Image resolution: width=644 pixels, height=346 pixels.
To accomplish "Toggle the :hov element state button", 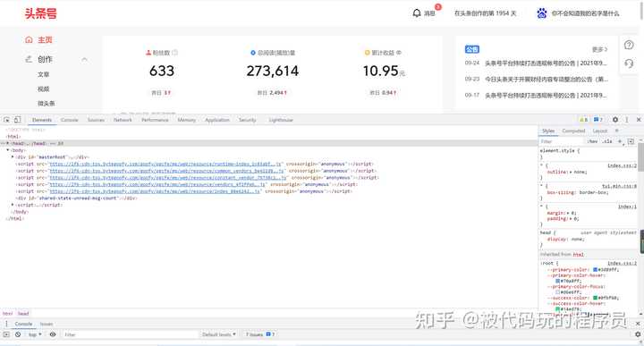I will pyautogui.click(x=592, y=141).
